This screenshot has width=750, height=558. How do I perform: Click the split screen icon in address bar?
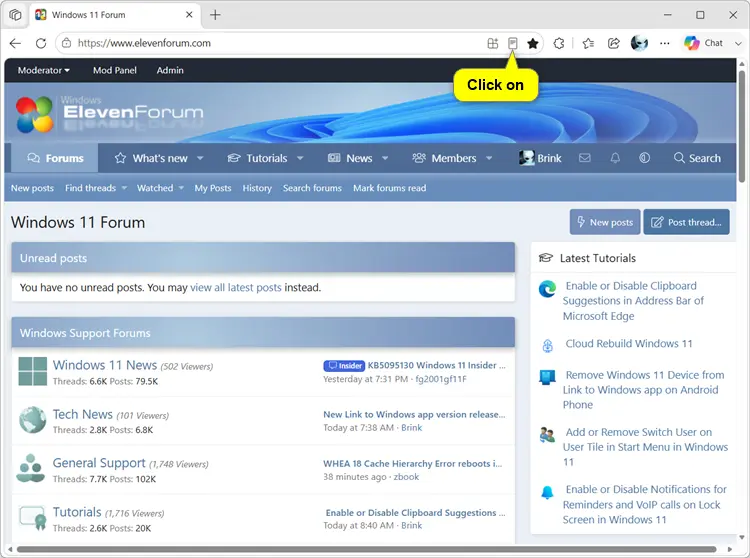click(493, 44)
